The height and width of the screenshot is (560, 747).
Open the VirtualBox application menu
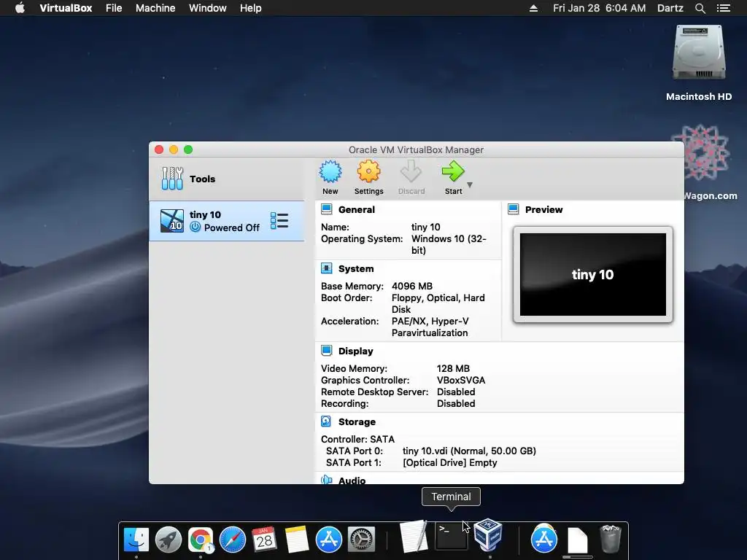pyautogui.click(x=66, y=8)
